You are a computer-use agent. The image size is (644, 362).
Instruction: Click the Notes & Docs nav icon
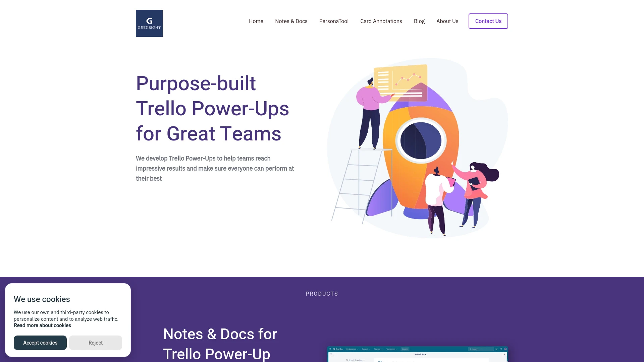click(291, 21)
